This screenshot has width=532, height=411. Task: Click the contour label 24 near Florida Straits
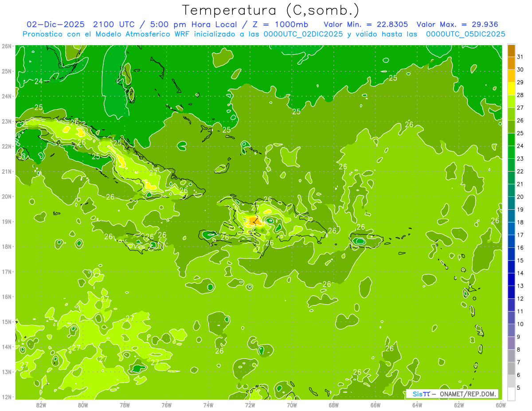tap(39, 81)
